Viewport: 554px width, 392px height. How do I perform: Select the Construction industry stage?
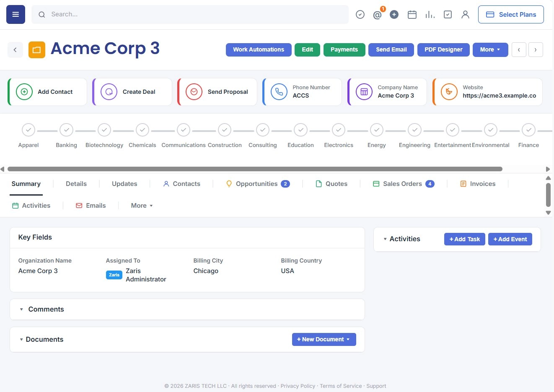(225, 130)
